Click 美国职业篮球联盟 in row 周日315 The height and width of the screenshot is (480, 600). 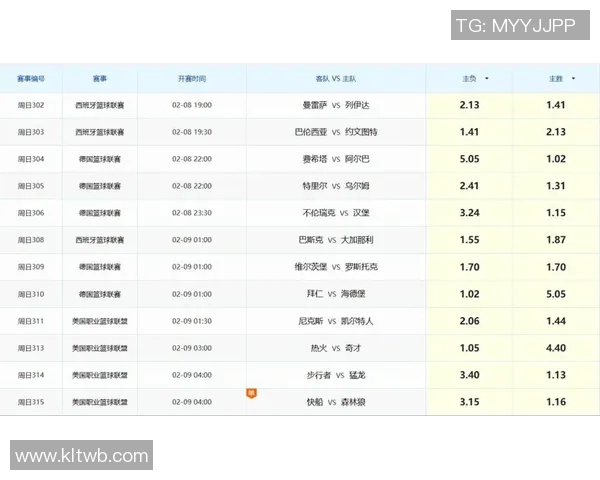[100, 402]
